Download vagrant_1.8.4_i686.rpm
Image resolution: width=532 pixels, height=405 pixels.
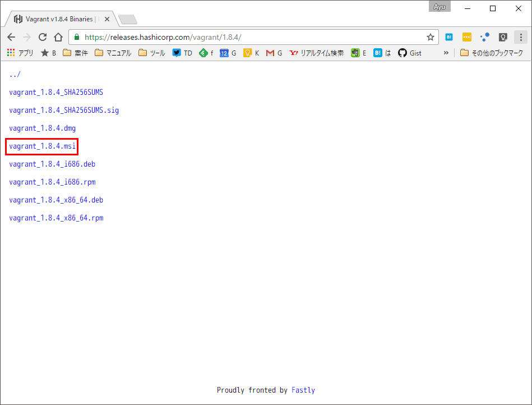coord(52,182)
